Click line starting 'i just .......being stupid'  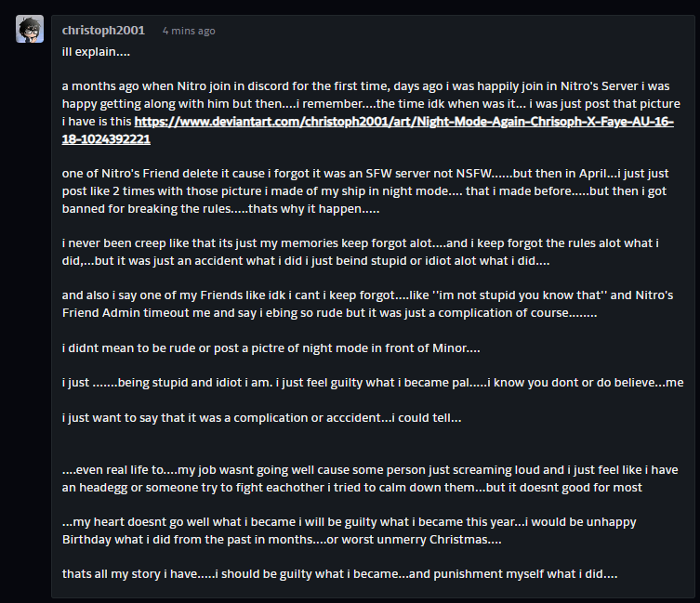373,383
